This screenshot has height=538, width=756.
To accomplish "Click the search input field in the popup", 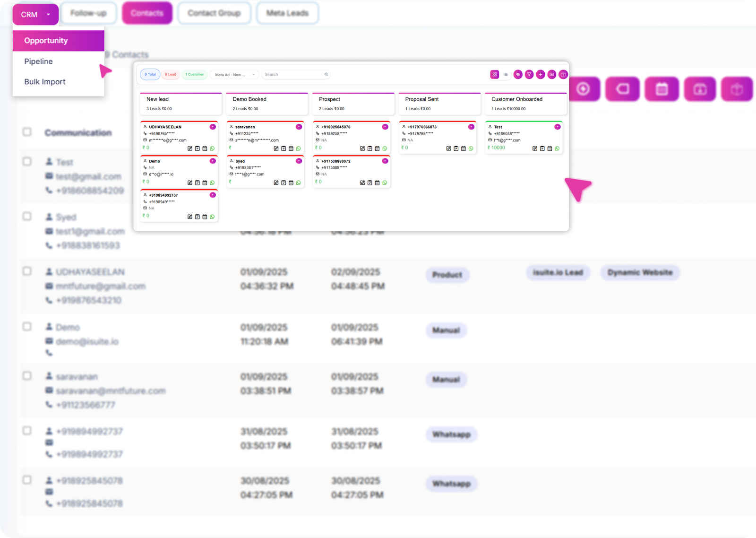I will (x=293, y=74).
